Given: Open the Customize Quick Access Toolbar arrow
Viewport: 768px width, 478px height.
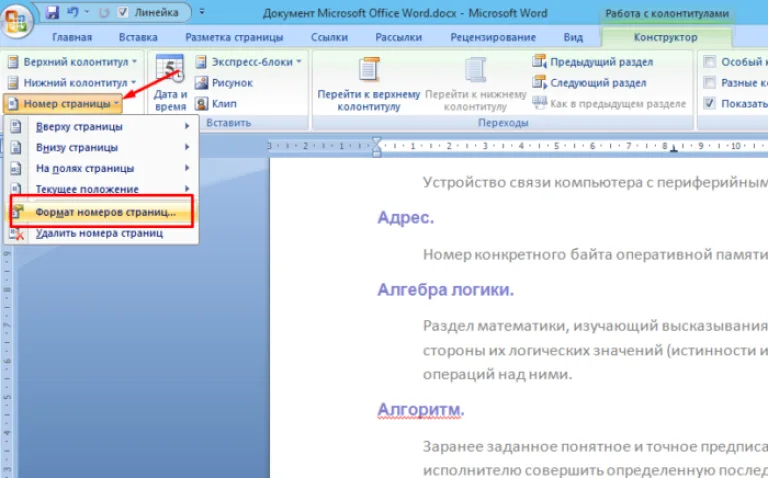Looking at the screenshot, I should 202,12.
